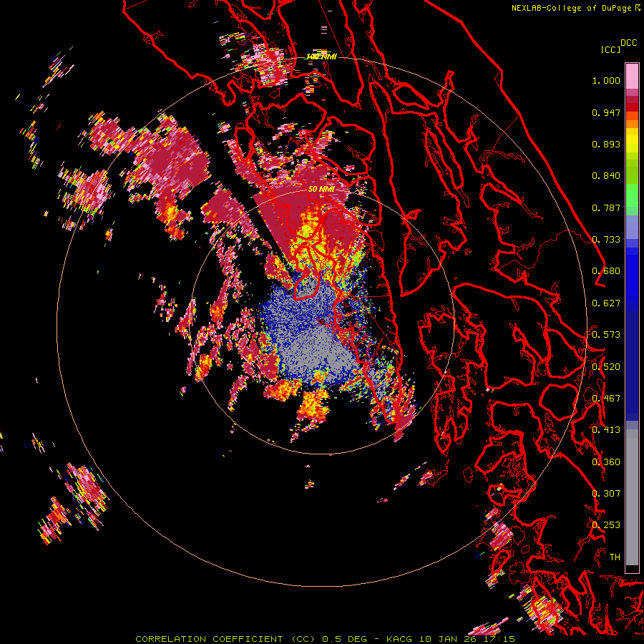This screenshot has width=644, height=644.
Task: Click the 0.627 legend value
Action: coord(606,303)
